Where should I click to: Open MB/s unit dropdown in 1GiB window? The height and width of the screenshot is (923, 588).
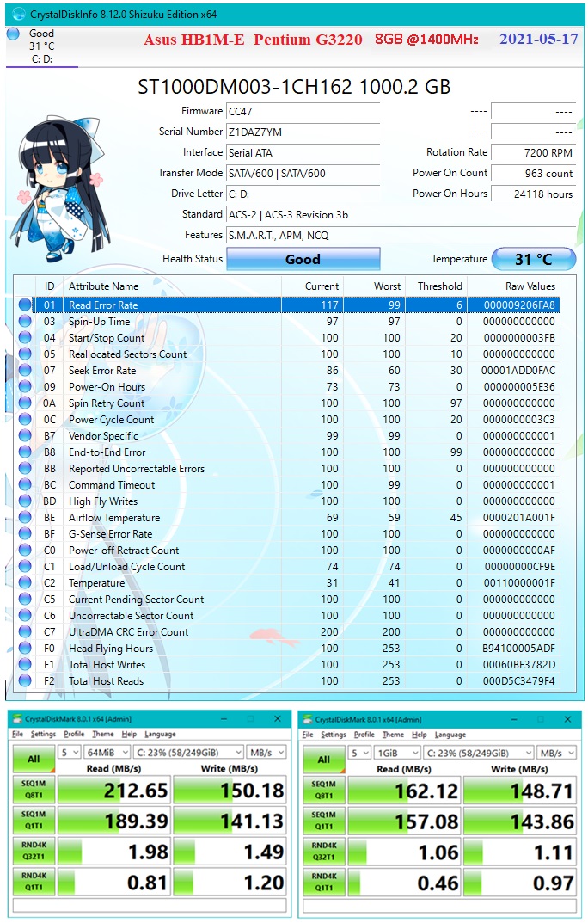click(556, 753)
